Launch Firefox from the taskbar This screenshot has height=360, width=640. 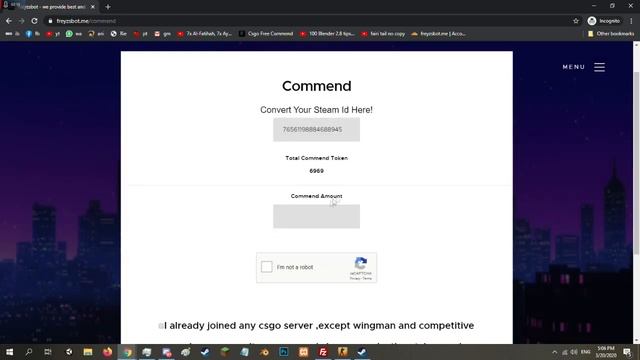click(107, 352)
